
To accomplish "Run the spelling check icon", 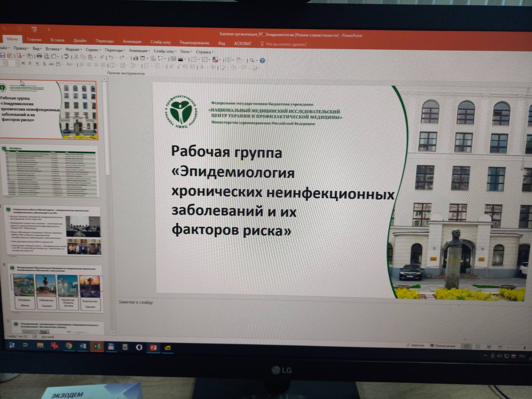I will point(66,57).
